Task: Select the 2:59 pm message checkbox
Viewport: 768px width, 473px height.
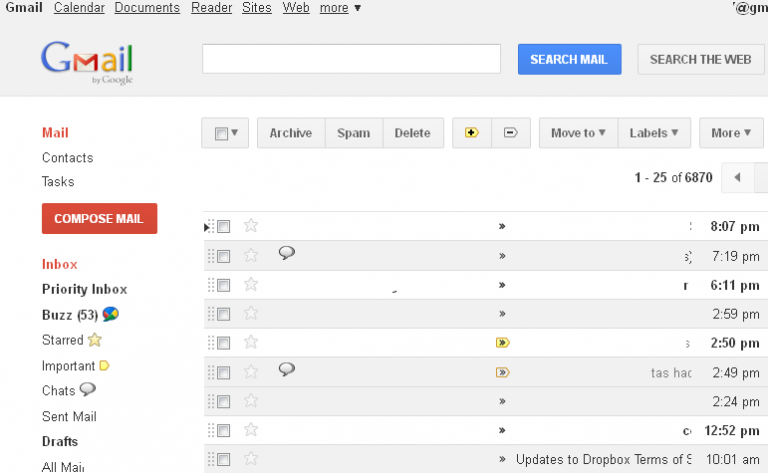Action: [223, 314]
